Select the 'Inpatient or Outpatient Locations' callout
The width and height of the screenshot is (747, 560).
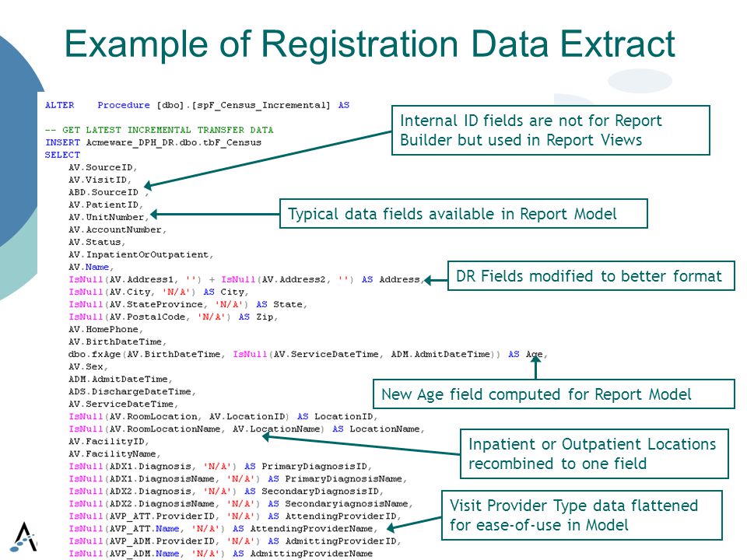tap(594, 453)
